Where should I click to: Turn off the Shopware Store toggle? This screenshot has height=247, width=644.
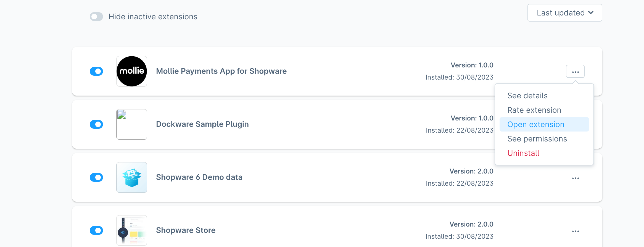pos(96,230)
